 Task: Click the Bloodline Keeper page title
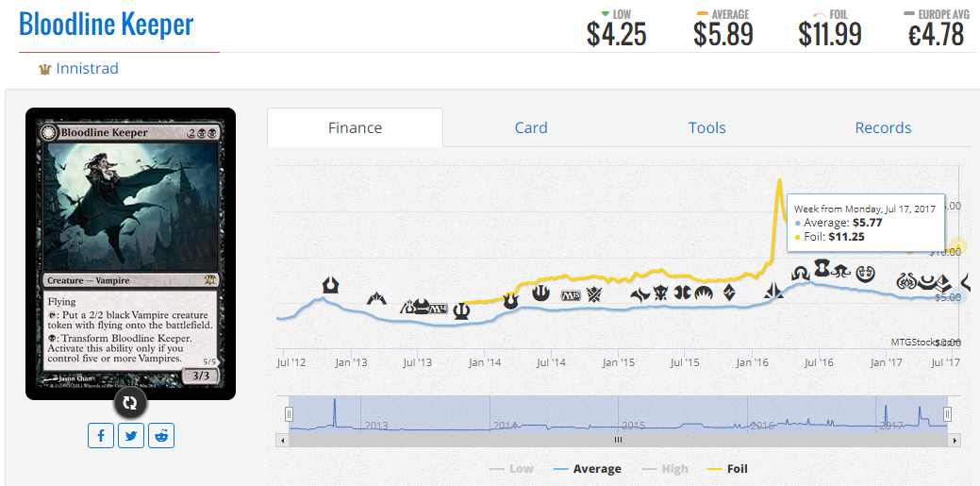tap(107, 25)
